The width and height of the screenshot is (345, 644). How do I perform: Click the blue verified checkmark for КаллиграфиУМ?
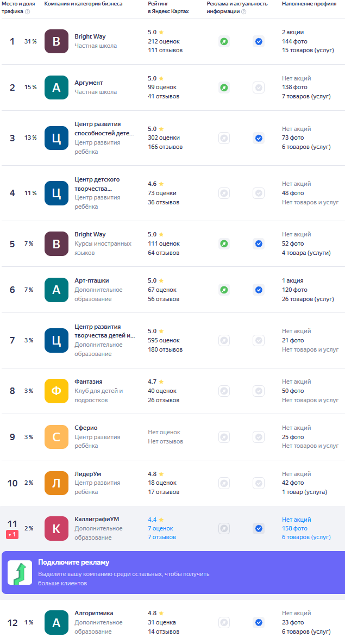point(258,529)
